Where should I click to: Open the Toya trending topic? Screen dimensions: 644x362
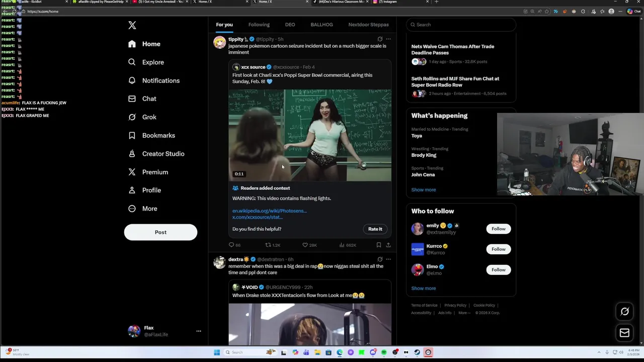click(x=417, y=136)
